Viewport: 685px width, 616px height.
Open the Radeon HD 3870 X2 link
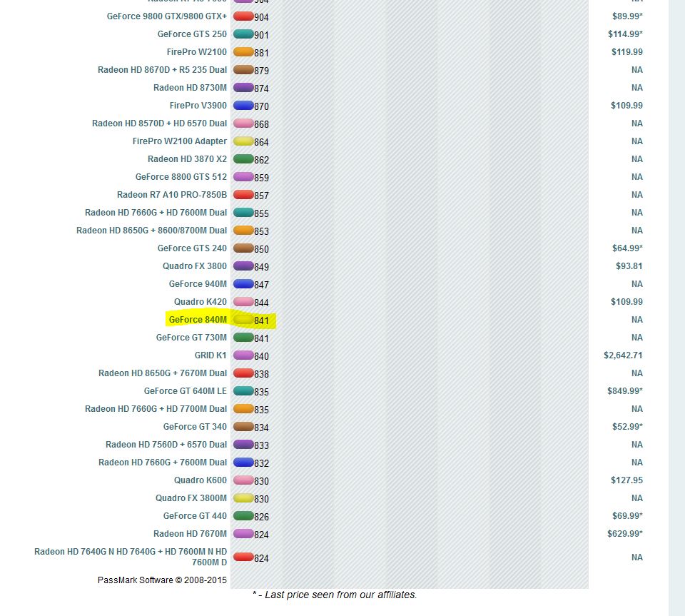click(x=188, y=159)
